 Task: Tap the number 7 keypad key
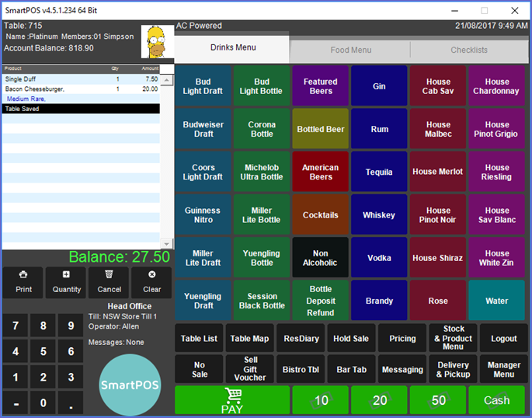point(16,326)
